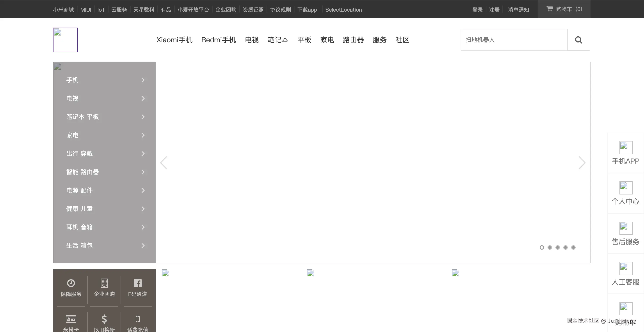Go to next carousel slide arrow

point(582,163)
